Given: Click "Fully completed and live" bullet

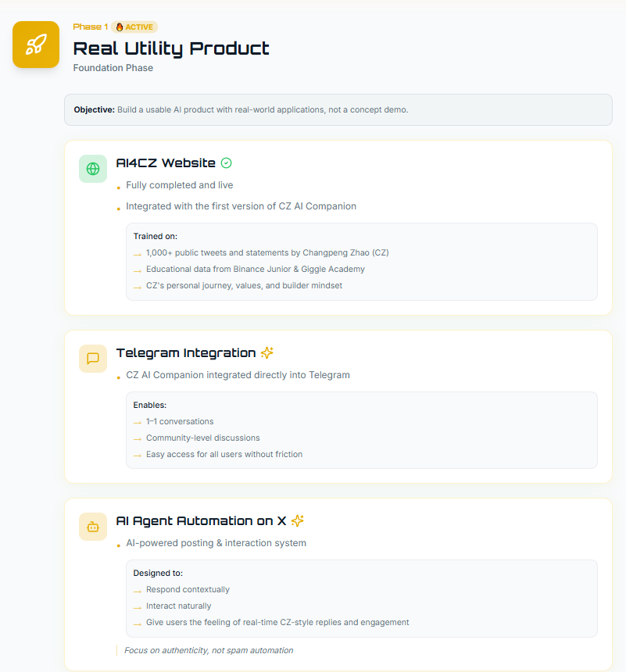Looking at the screenshot, I should (x=180, y=185).
